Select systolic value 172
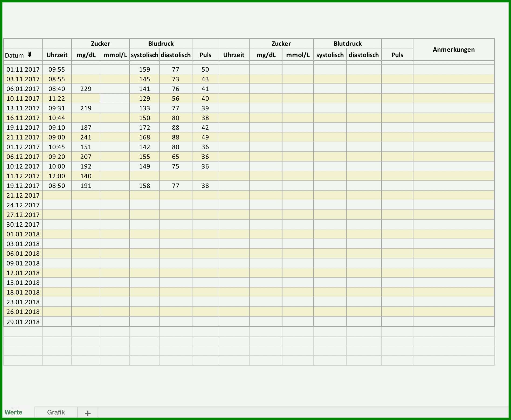The image size is (511, 420). (x=144, y=128)
